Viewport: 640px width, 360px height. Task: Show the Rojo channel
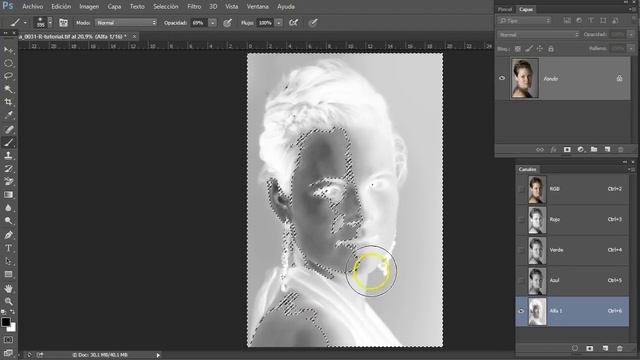(x=521, y=220)
